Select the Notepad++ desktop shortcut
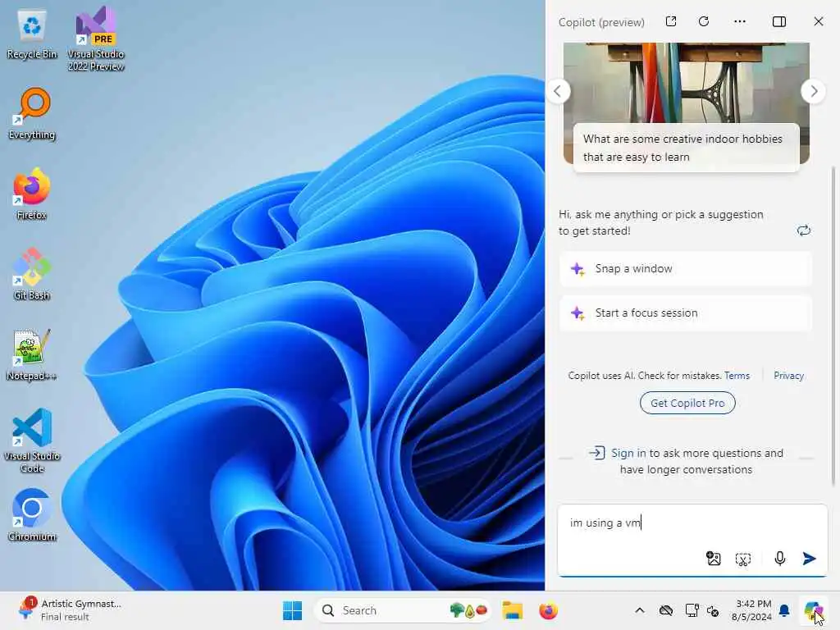840x630 pixels. point(32,355)
